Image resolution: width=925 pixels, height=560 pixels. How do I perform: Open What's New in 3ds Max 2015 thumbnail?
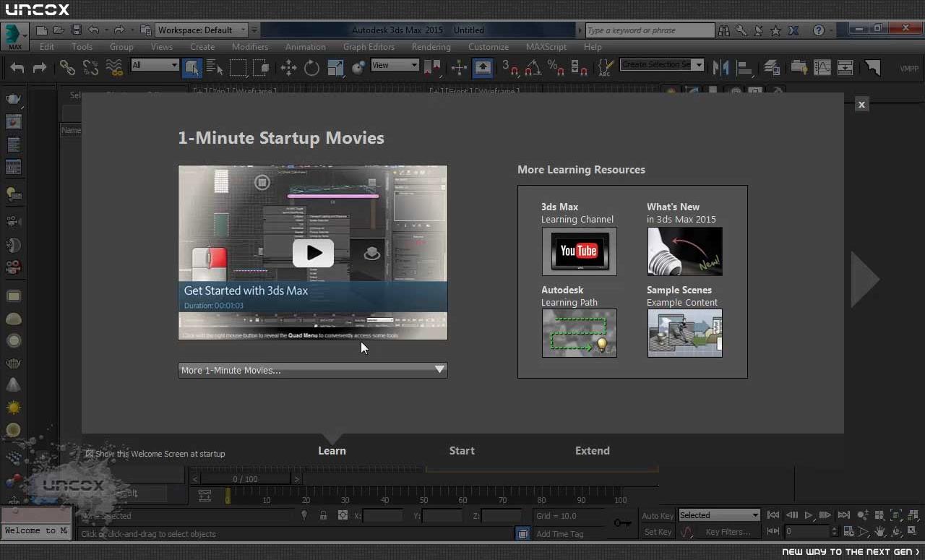click(x=685, y=251)
